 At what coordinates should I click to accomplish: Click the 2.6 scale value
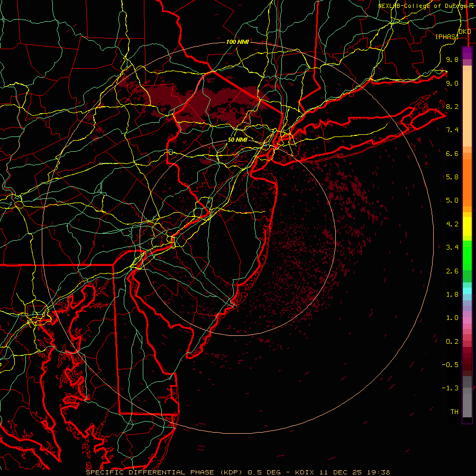click(x=452, y=271)
